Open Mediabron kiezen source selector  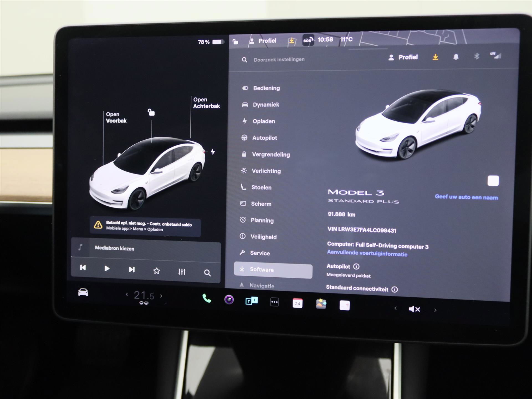coord(115,248)
